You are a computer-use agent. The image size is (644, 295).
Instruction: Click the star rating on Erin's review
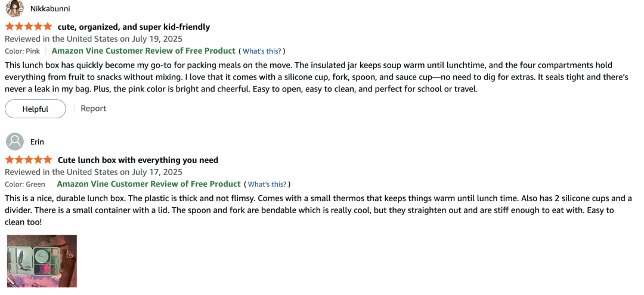point(29,160)
